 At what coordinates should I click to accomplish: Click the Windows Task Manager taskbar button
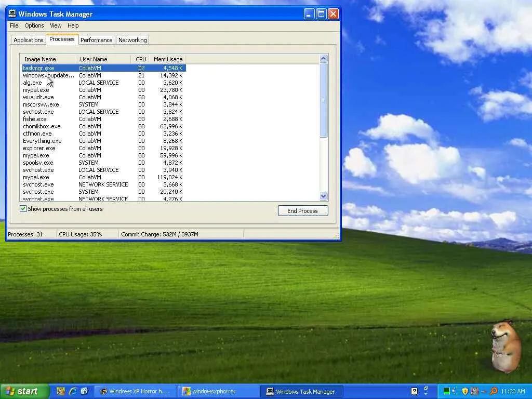click(301, 392)
